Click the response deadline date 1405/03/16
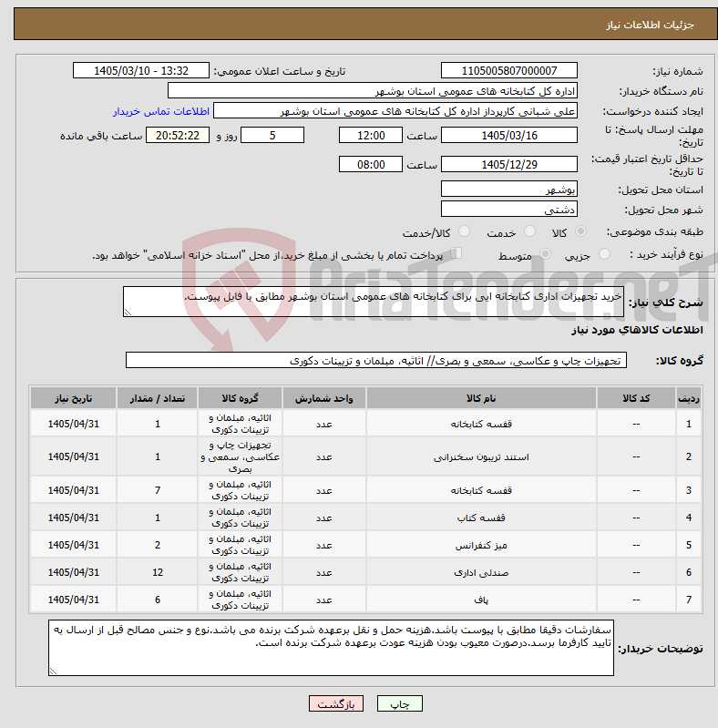This screenshot has width=718, height=728. 509,135
